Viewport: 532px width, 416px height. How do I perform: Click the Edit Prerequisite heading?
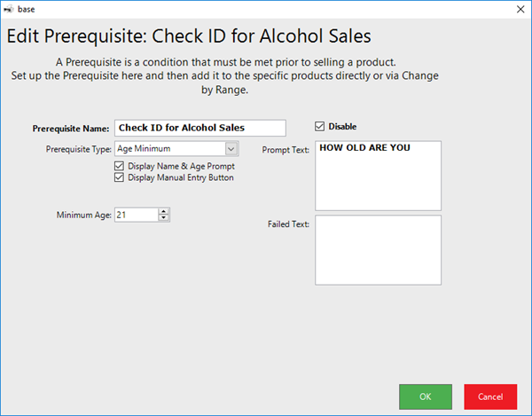click(x=189, y=36)
